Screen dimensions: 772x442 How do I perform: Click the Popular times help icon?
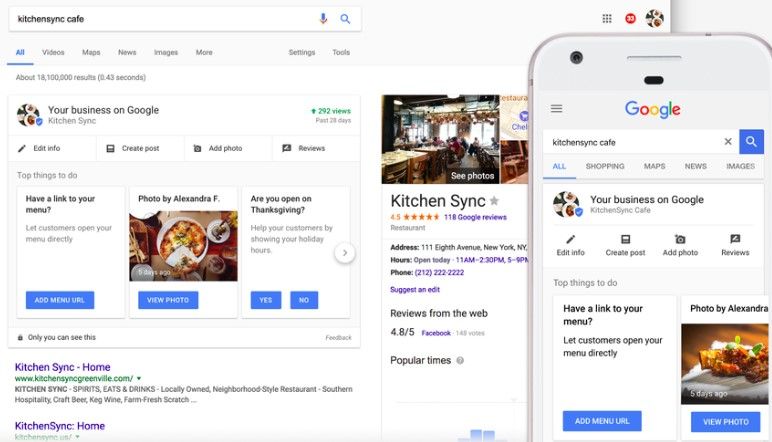click(x=460, y=360)
